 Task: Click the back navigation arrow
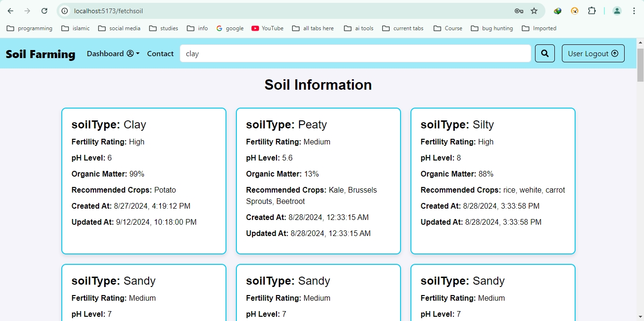coord(10,10)
